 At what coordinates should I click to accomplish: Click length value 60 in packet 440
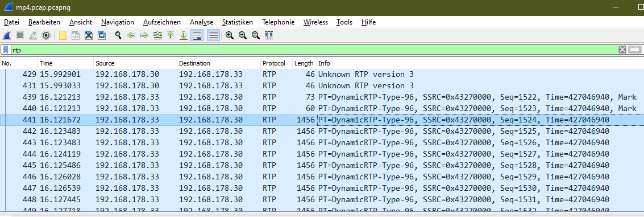[x=310, y=109]
